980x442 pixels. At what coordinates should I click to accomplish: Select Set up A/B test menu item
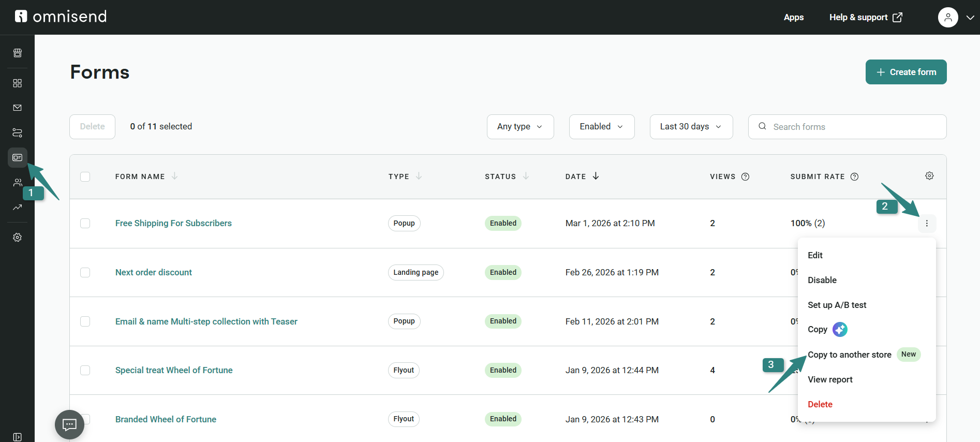(837, 305)
